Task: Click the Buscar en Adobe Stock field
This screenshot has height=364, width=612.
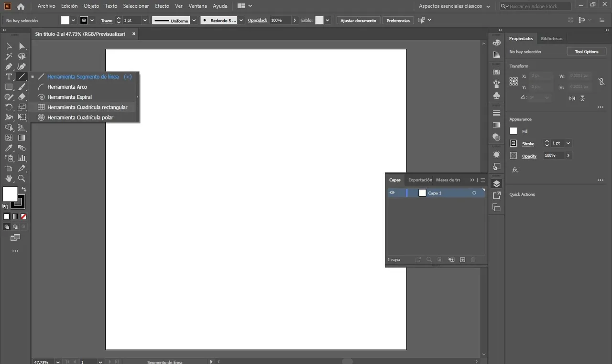Action: [x=535, y=7]
